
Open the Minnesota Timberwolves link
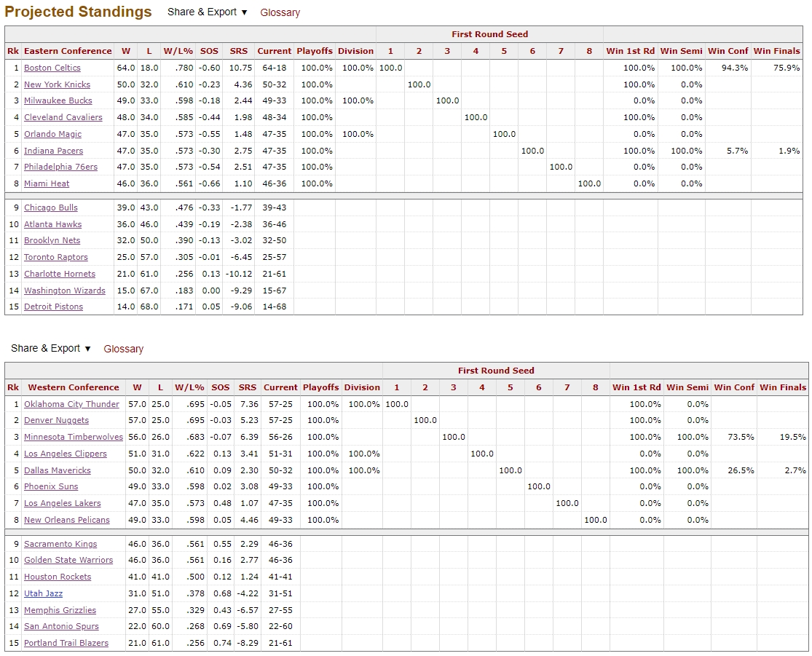click(74, 437)
